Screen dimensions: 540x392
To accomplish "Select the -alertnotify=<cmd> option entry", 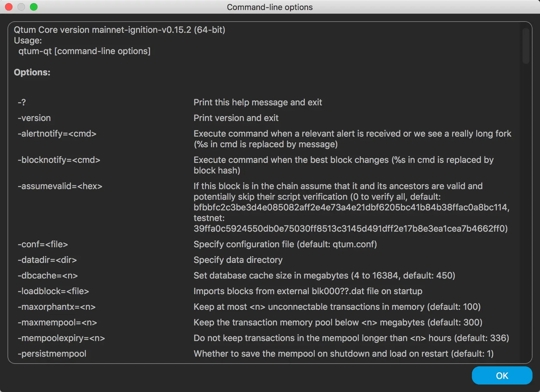I will [x=57, y=133].
